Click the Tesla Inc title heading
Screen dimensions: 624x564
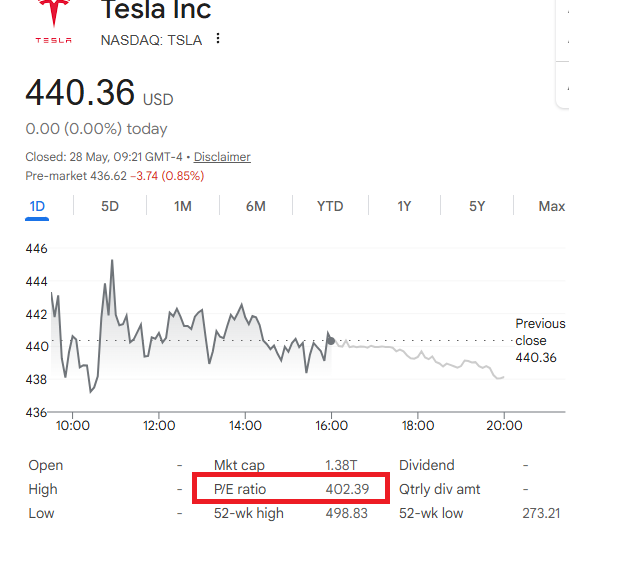click(156, 10)
